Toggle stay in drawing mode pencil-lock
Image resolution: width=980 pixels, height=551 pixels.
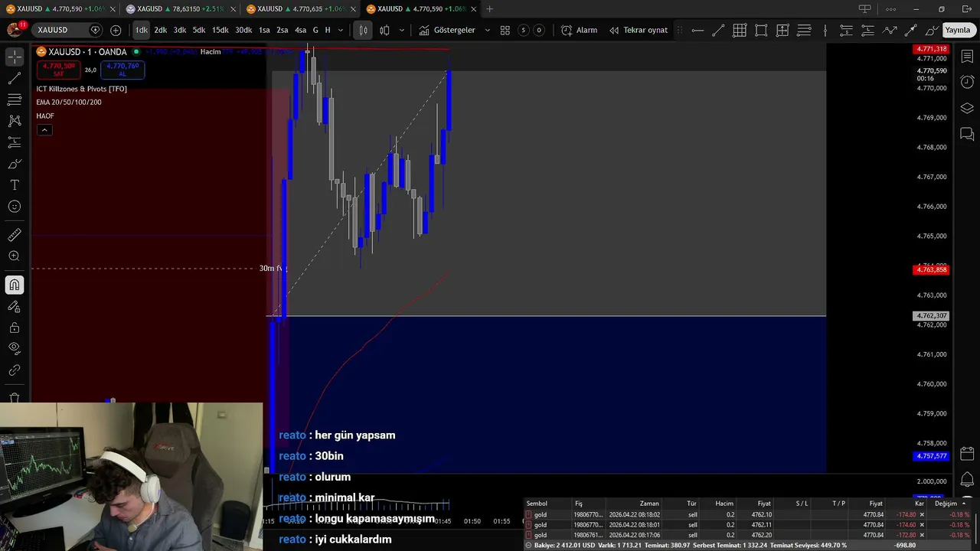coord(15,307)
